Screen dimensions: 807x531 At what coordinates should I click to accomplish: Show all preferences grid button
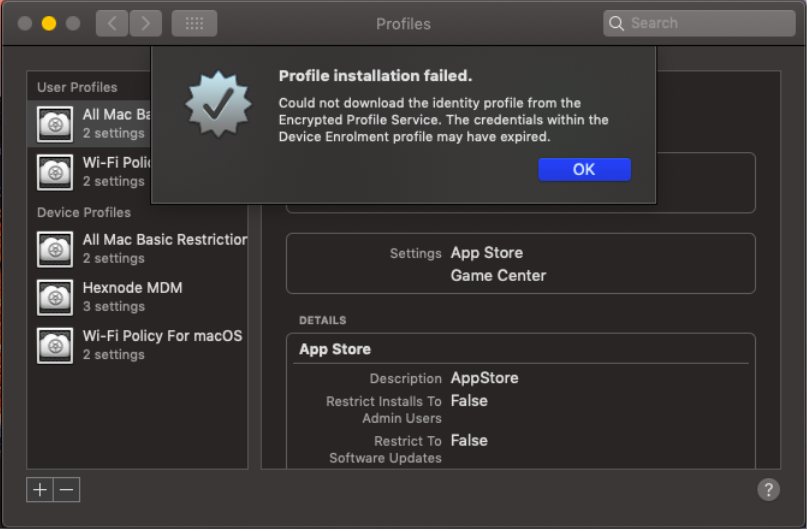(x=194, y=23)
